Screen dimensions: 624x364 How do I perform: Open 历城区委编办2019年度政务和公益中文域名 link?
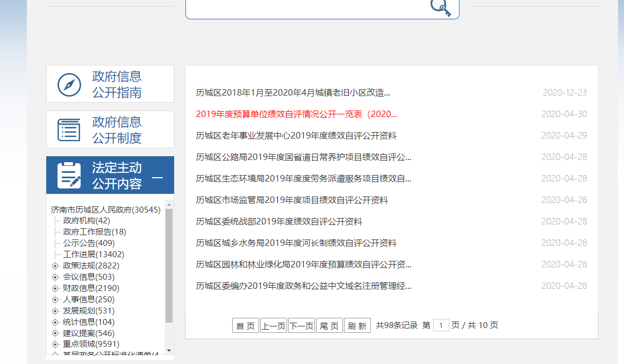pyautogui.click(x=304, y=286)
